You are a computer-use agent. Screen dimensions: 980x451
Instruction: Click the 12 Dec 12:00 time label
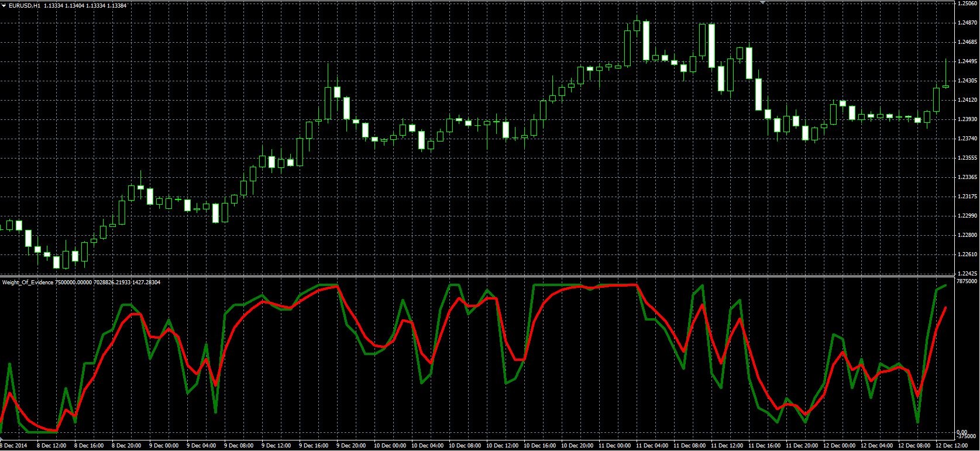click(951, 446)
